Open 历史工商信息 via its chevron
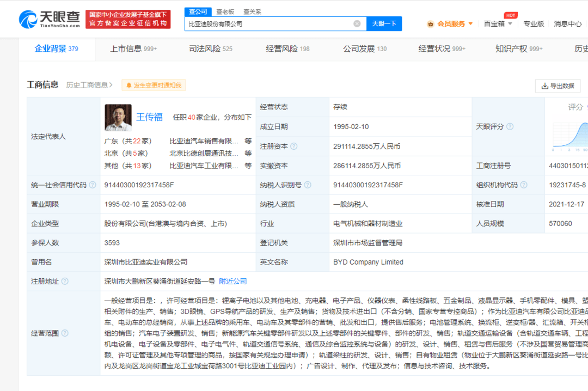The width and height of the screenshot is (588, 391). pyautogui.click(x=111, y=85)
